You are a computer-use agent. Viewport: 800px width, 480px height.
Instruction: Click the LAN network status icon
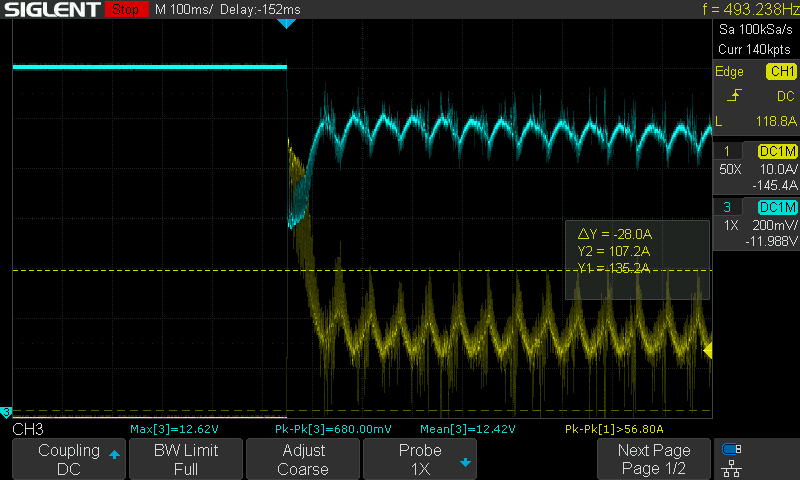(732, 468)
